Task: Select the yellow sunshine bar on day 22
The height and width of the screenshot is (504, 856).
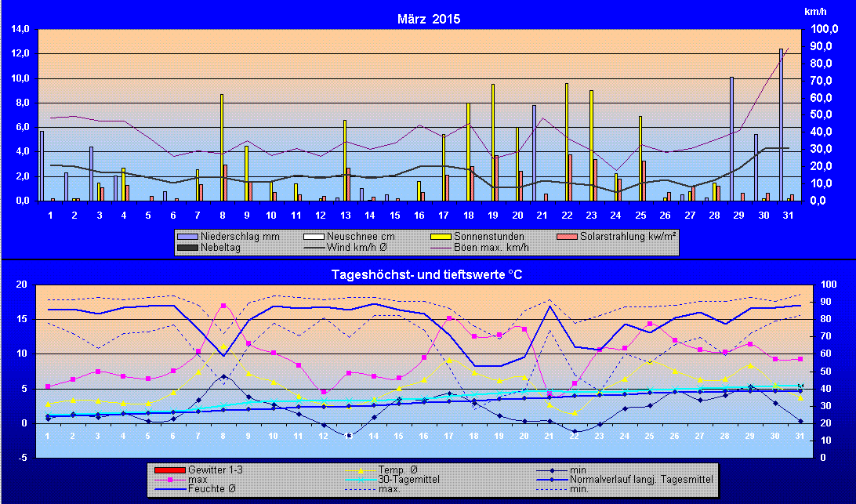Action: click(567, 141)
